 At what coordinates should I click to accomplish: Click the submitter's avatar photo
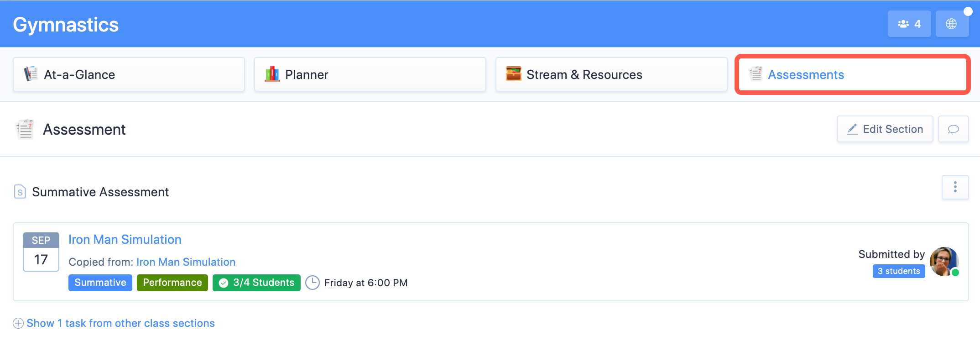944,262
